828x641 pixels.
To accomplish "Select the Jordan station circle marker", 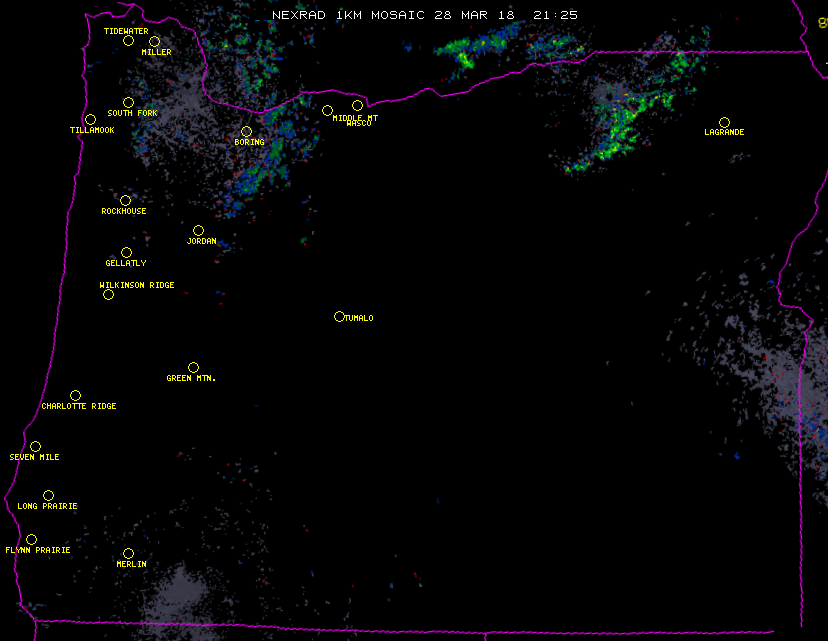I will (199, 231).
